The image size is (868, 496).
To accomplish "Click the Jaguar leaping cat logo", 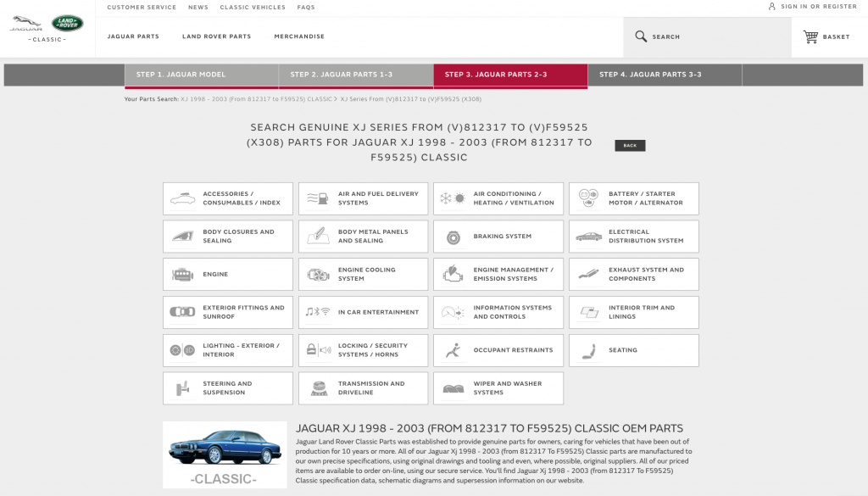I will coord(26,23).
